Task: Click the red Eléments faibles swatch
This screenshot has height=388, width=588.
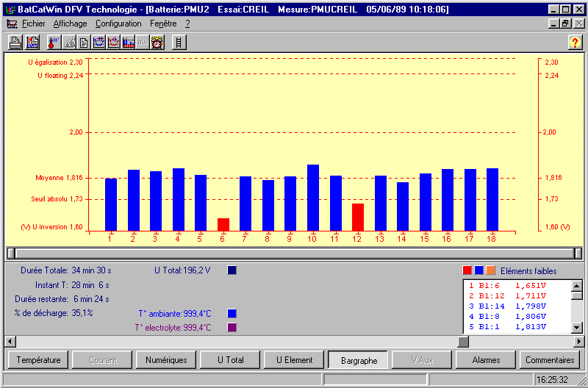Action: coord(467,270)
